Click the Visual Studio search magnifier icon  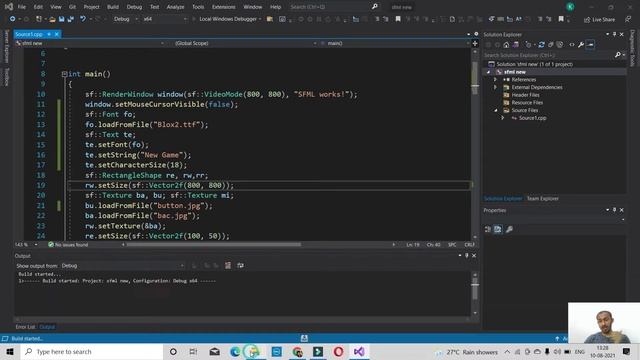coord(374,7)
